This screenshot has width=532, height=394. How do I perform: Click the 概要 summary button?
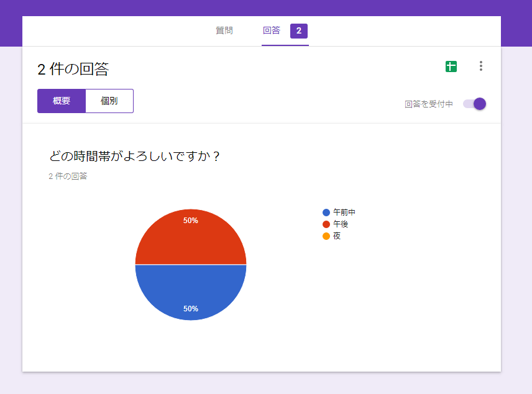[x=62, y=101]
